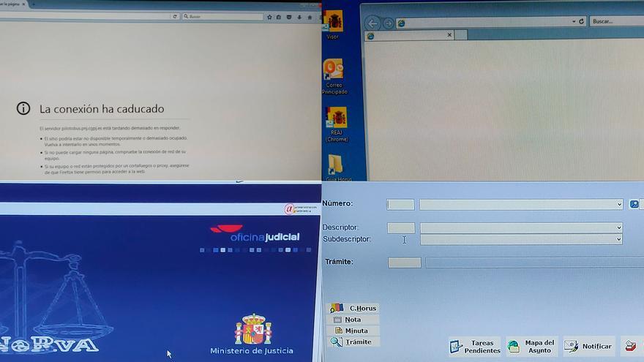The height and width of the screenshot is (362, 644).
Task: Expand the Número dropdown list
Action: (619, 204)
